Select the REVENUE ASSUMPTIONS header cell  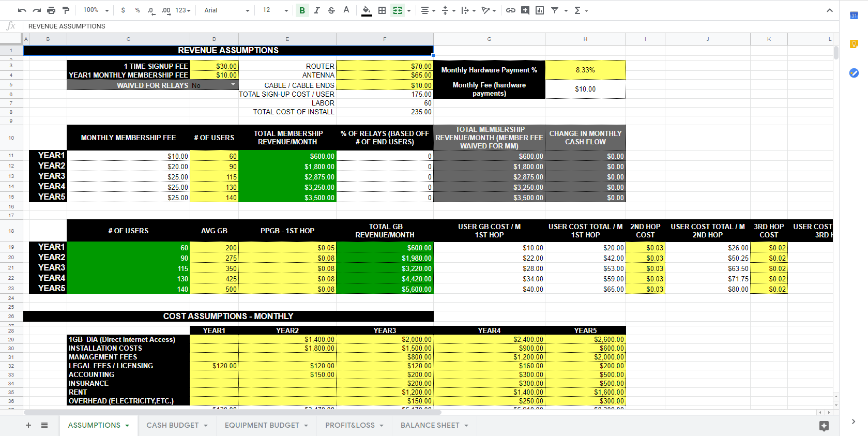point(228,50)
